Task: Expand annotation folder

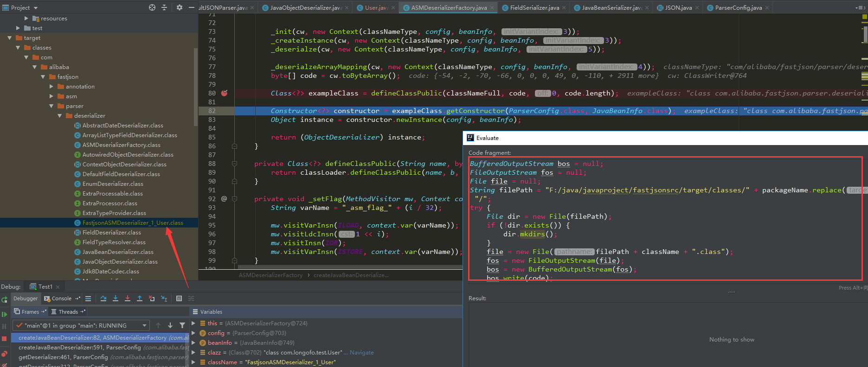Action: (51, 87)
